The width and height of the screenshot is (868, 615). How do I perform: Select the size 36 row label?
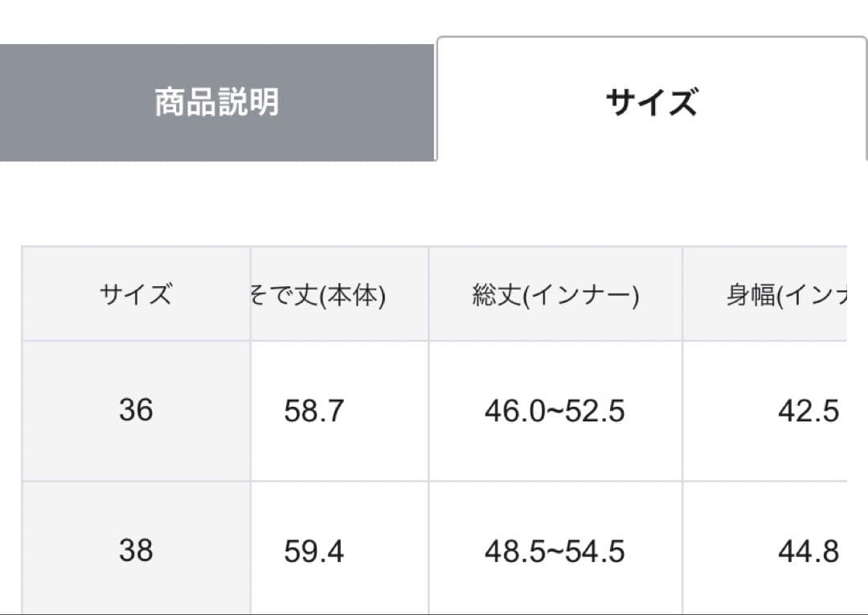point(135,411)
